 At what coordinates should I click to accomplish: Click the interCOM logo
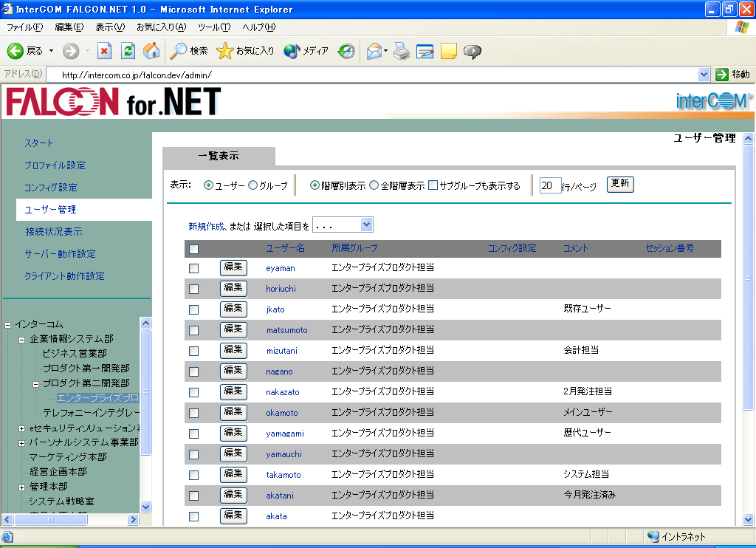click(714, 101)
